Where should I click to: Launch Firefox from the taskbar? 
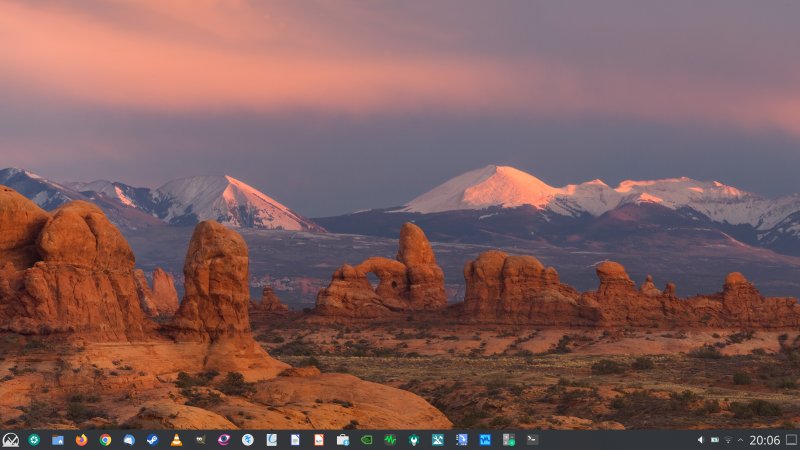coord(81,440)
